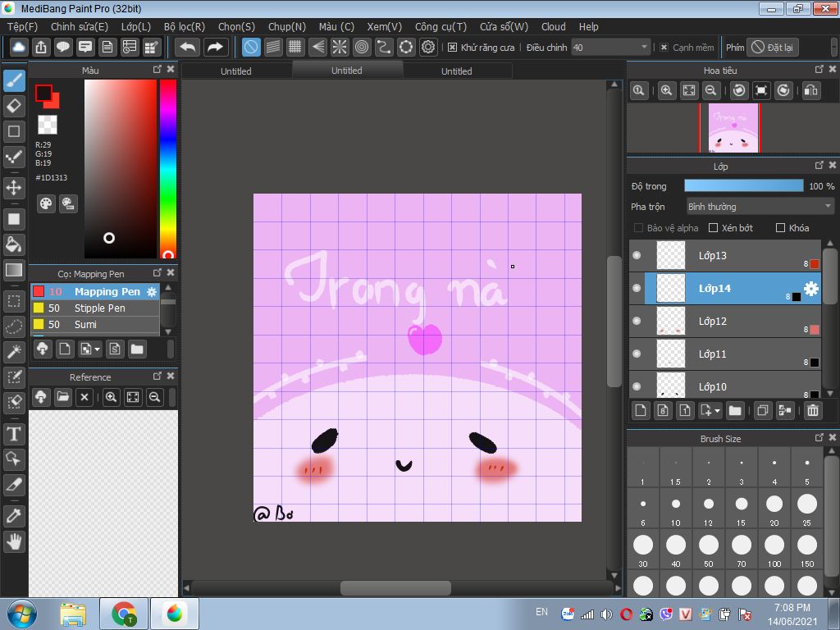Zoom in on the Navigator panel

point(666,90)
